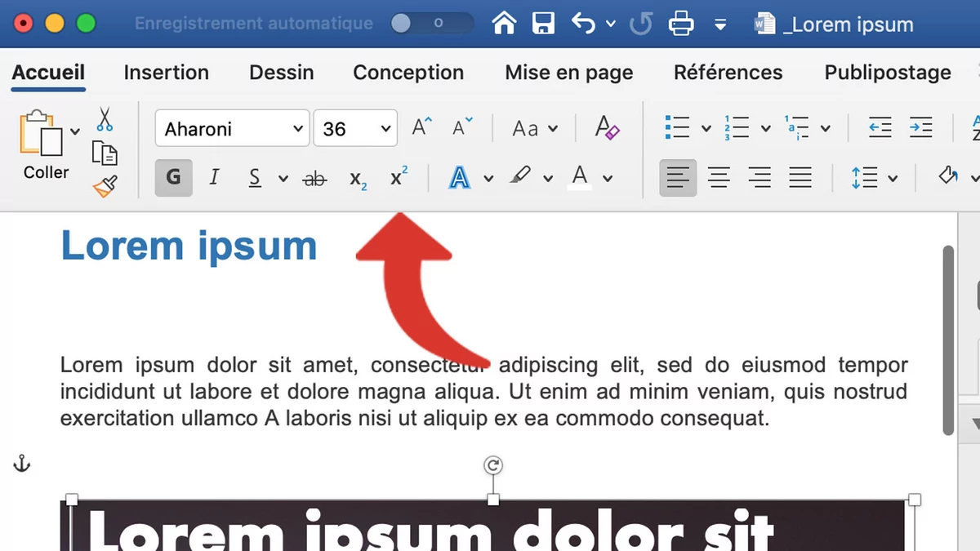The height and width of the screenshot is (551, 980).
Task: Open the Références tab
Action: [x=728, y=72]
